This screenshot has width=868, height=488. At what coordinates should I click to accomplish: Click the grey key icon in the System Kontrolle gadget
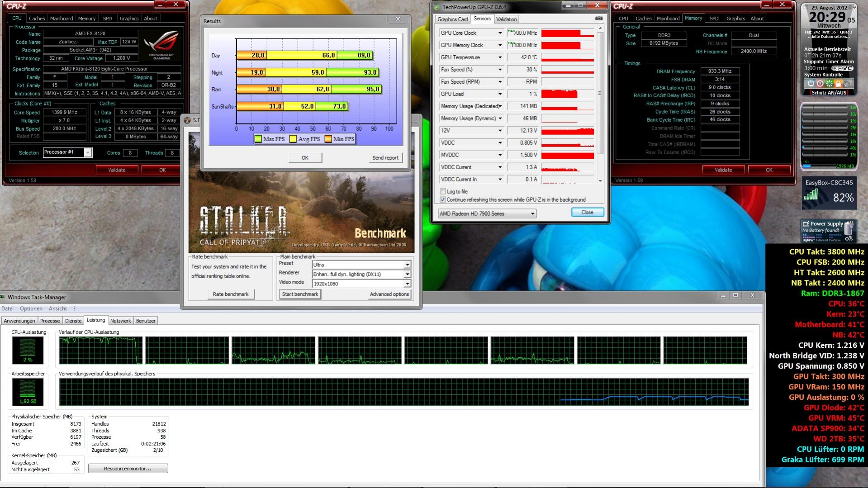847,84
